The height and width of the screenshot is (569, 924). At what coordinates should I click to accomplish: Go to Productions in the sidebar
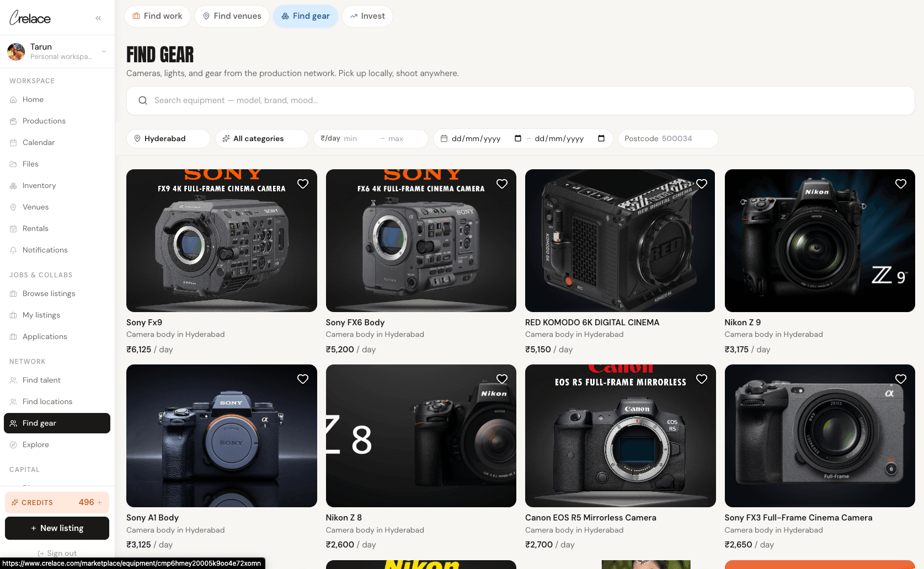(x=57, y=121)
